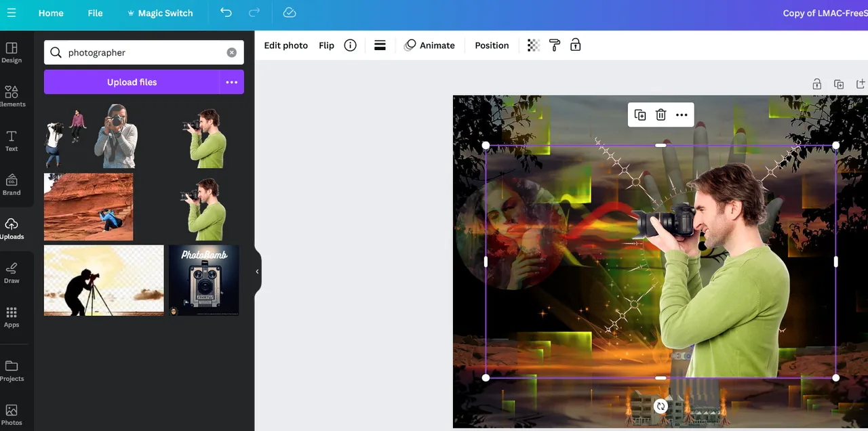Clear the photographer search field
The height and width of the screenshot is (431, 868).
tap(231, 53)
